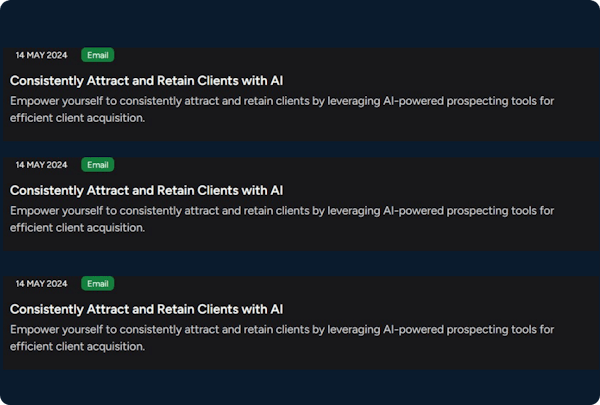Open the second 'Consistently Attract and Retain Clients' title
The width and height of the screenshot is (600, 405).
pyautogui.click(x=147, y=190)
